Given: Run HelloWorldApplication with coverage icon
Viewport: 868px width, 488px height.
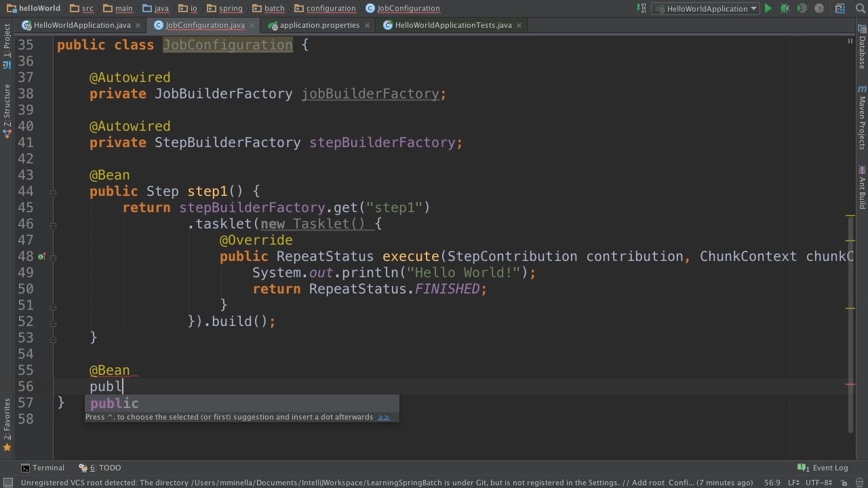Looking at the screenshot, I should [802, 9].
